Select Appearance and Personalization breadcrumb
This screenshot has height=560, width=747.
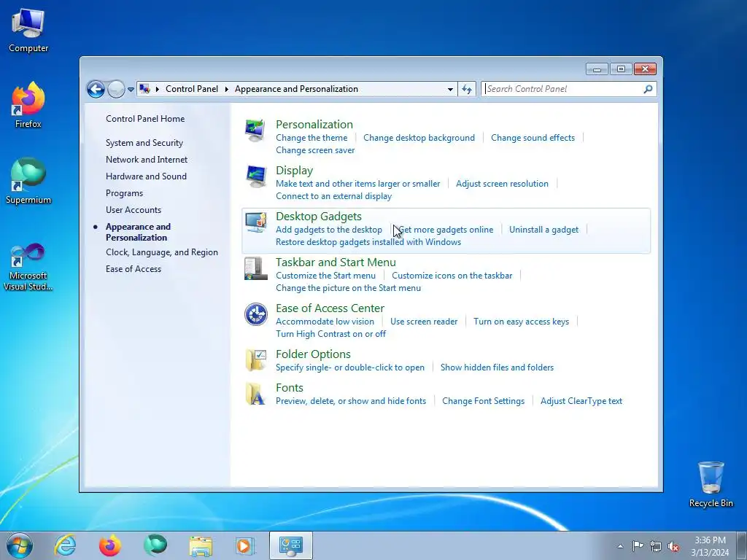[296, 89]
